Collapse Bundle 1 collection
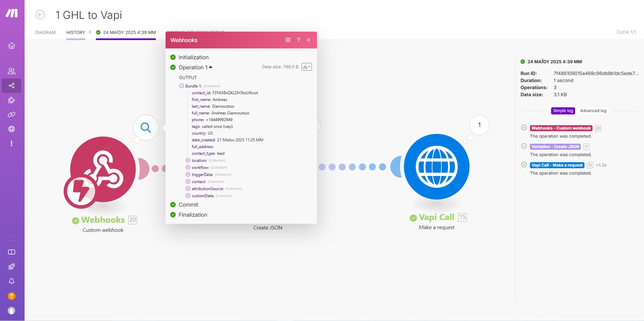The width and height of the screenshot is (644, 321). 181,86
